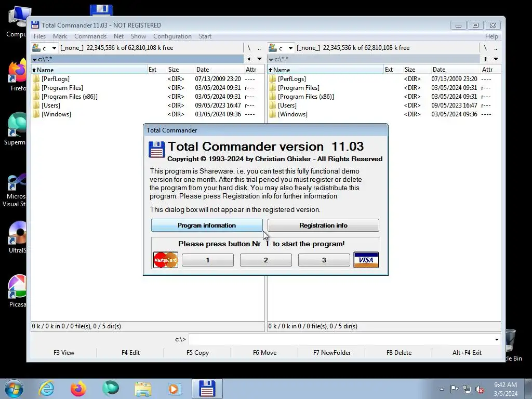The image size is (532, 399).
Task: Click button number 3 in dialog
Action: pyautogui.click(x=324, y=260)
